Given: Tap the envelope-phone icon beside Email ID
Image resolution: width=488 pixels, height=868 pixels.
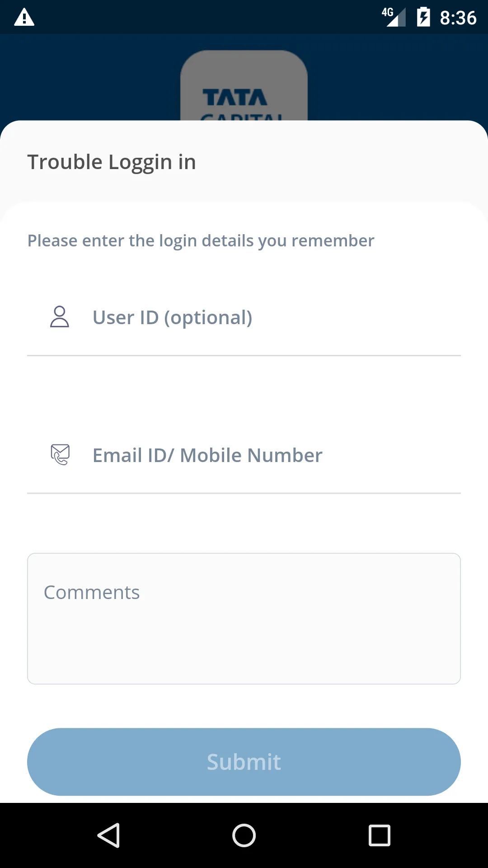Looking at the screenshot, I should [x=60, y=454].
